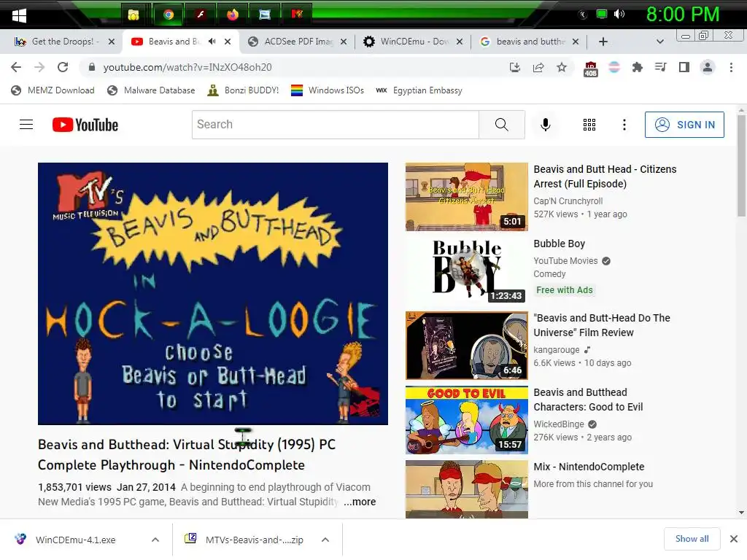Screen dimensions: 747x560
Task: Mute the Beavis and Butthead tab audio
Action: tap(212, 42)
